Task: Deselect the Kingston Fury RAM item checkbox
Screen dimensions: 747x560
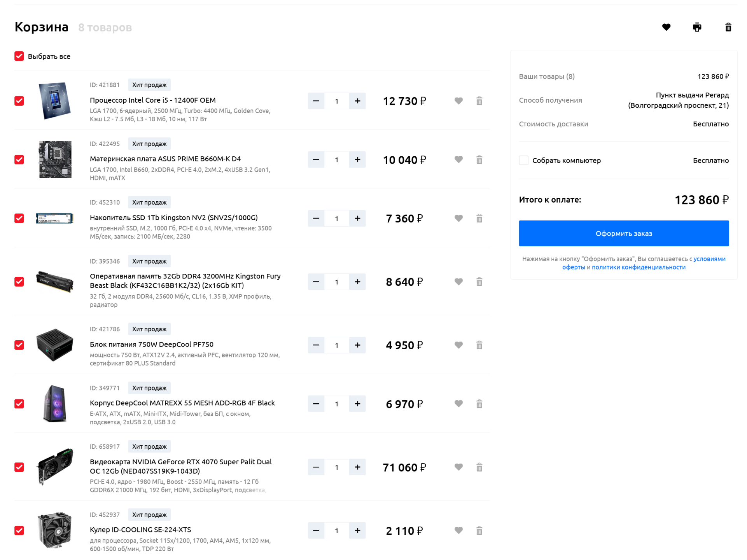Action: tap(19, 282)
